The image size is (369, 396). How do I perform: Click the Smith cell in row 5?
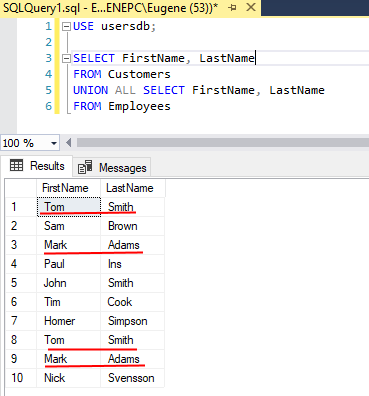(x=132, y=283)
